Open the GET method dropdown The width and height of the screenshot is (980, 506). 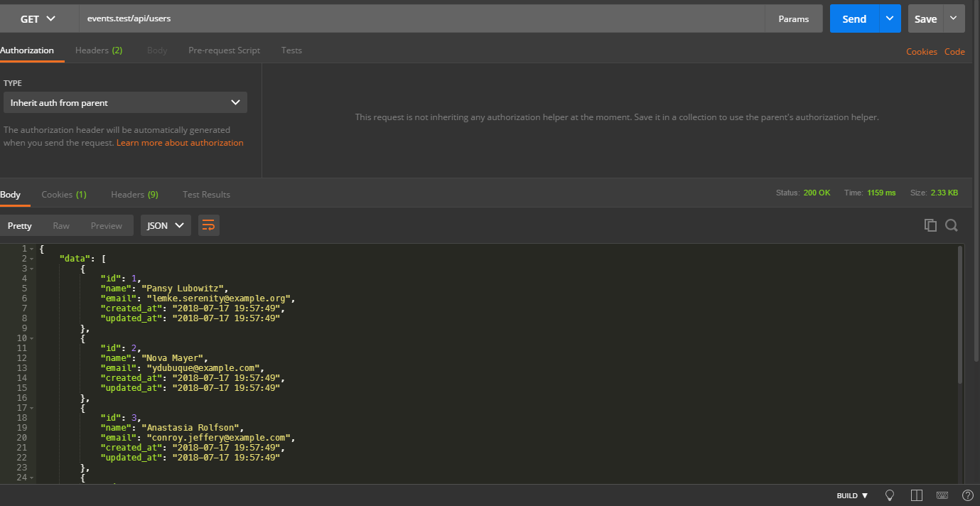click(38, 19)
